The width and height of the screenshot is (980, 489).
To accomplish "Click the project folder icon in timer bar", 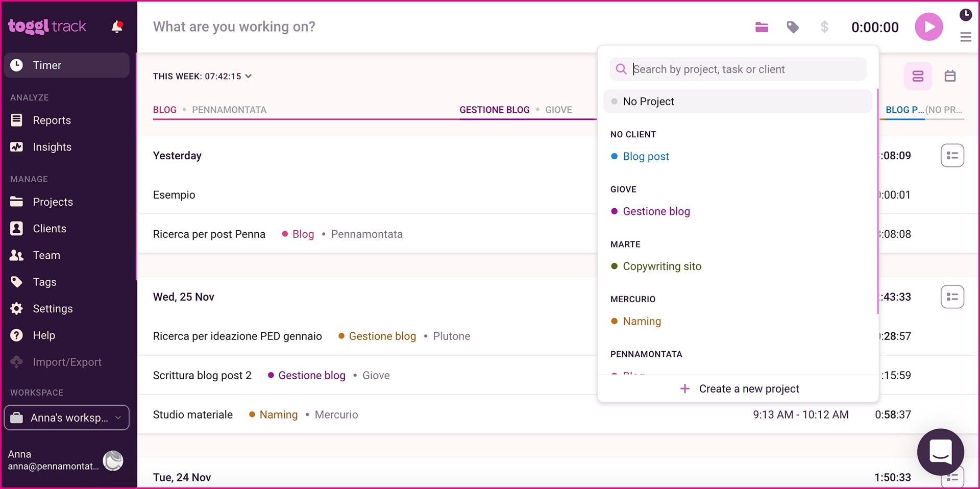I will pos(762,27).
